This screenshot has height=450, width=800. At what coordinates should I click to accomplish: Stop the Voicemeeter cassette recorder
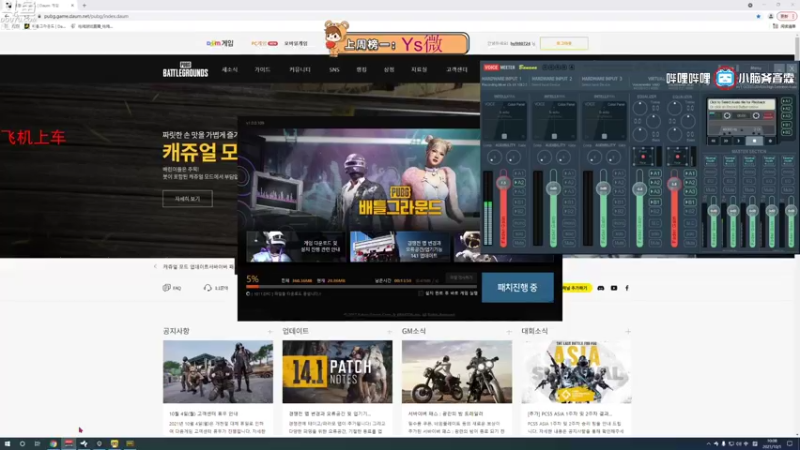(x=755, y=141)
